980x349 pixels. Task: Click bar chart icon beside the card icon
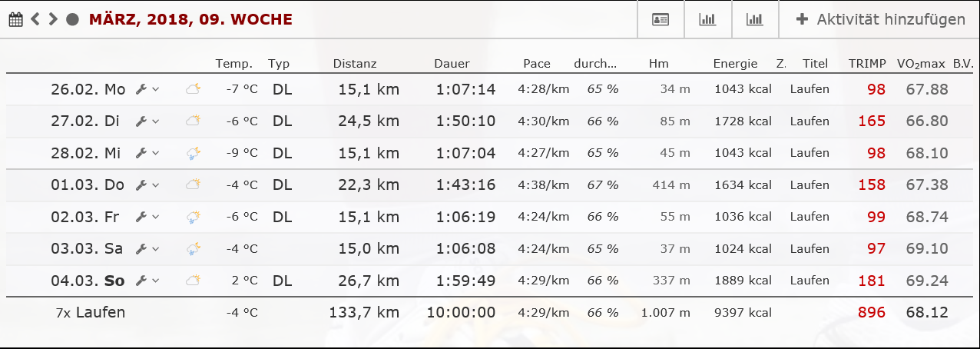[707, 19]
